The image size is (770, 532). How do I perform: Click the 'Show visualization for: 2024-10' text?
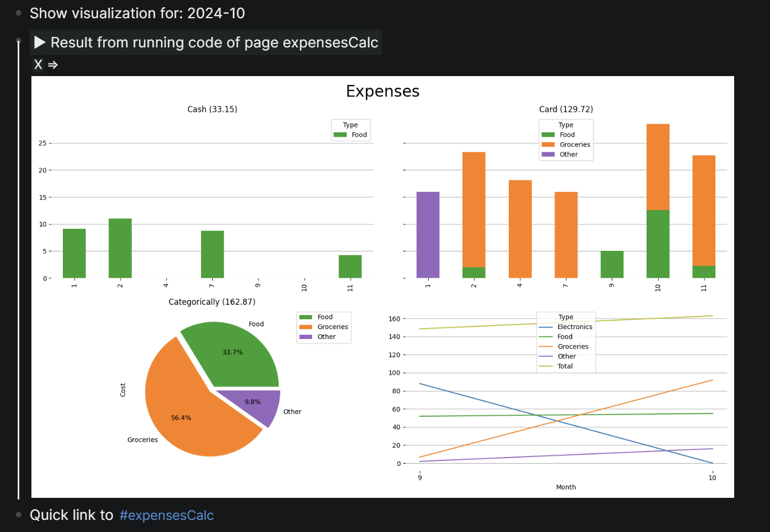pos(137,13)
